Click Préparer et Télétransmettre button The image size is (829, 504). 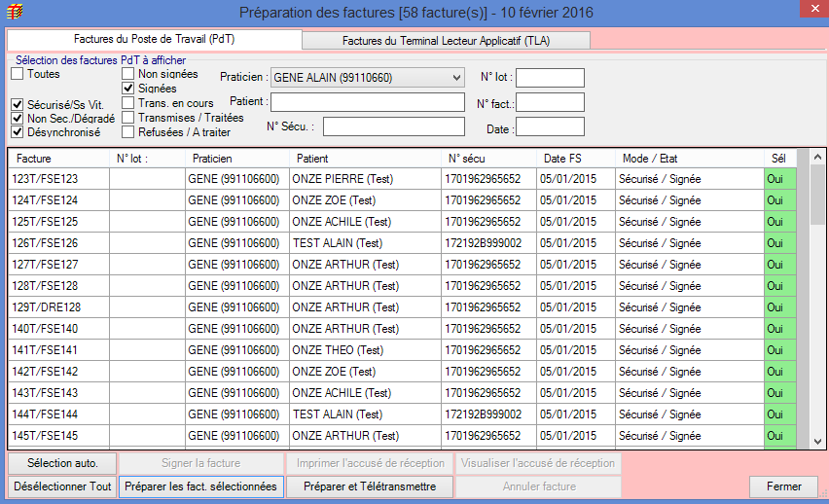369,486
